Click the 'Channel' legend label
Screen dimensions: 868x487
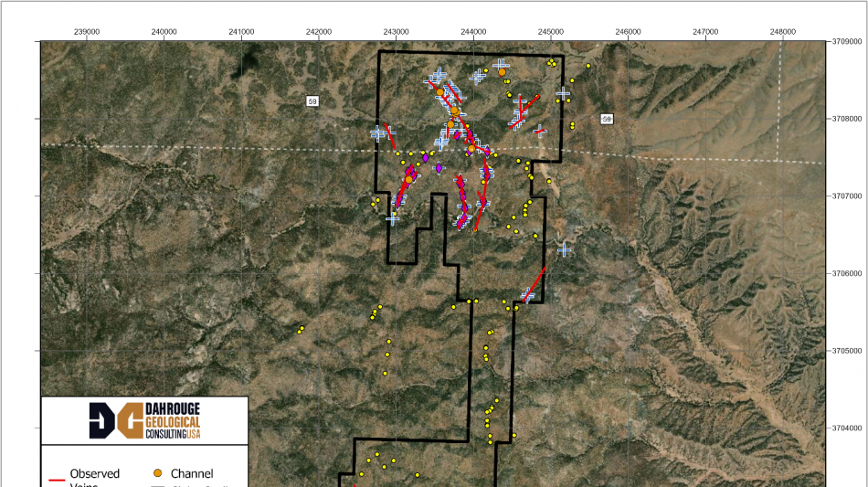(x=192, y=473)
